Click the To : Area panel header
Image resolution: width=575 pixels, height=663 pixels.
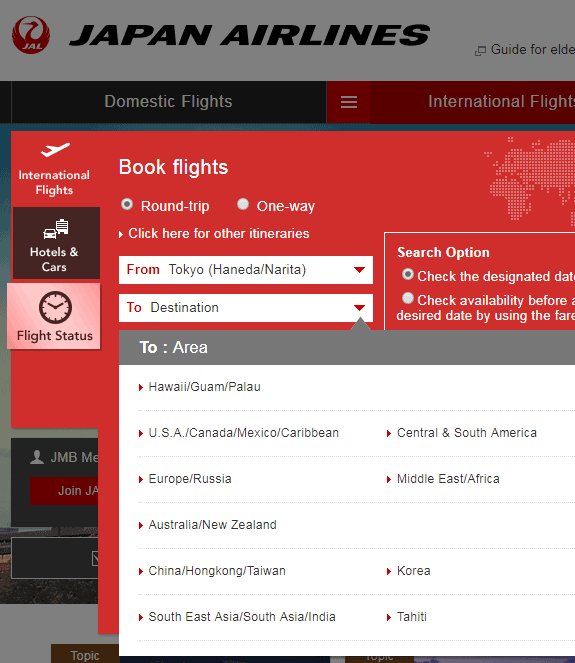click(x=347, y=348)
